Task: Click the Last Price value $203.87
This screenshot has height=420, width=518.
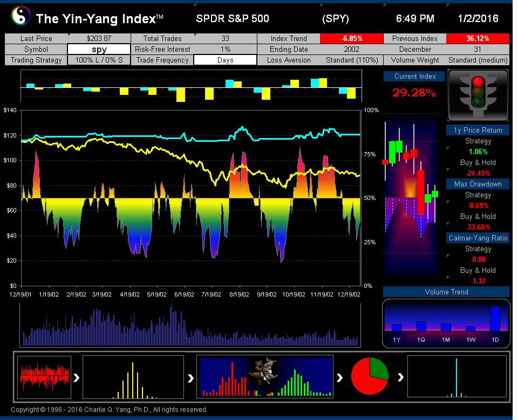Action: pos(99,38)
